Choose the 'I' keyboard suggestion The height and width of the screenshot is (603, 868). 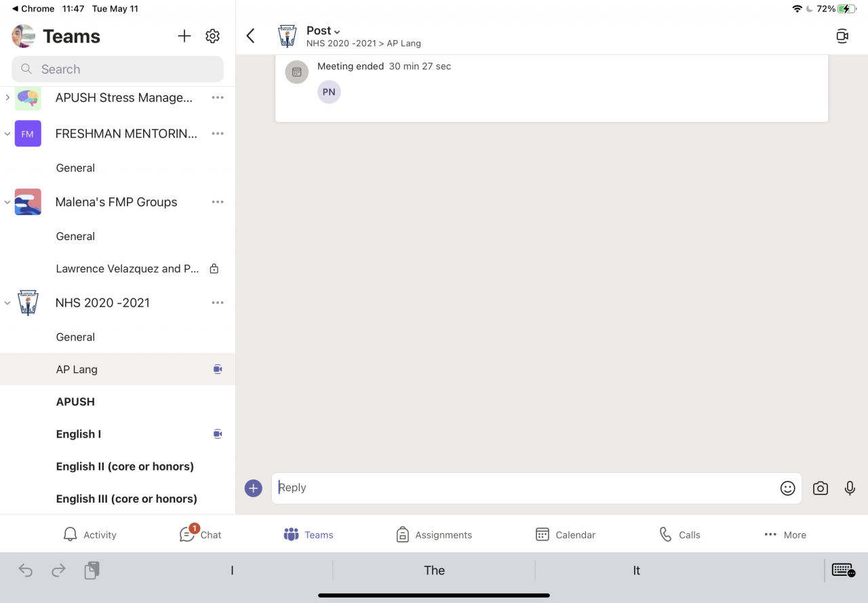pyautogui.click(x=232, y=570)
